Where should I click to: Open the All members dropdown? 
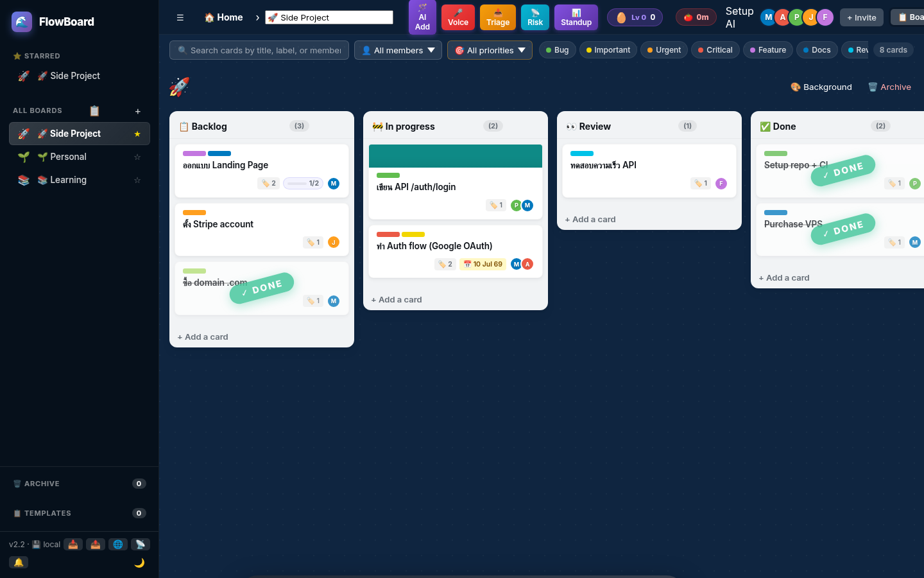398,50
